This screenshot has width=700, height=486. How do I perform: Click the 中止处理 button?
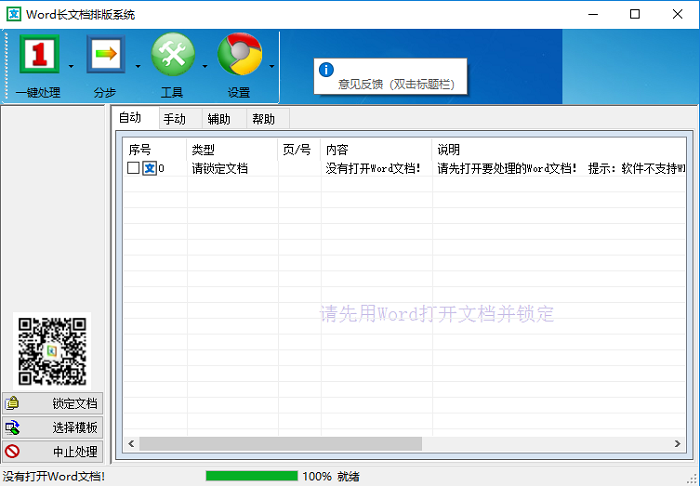[x=53, y=452]
